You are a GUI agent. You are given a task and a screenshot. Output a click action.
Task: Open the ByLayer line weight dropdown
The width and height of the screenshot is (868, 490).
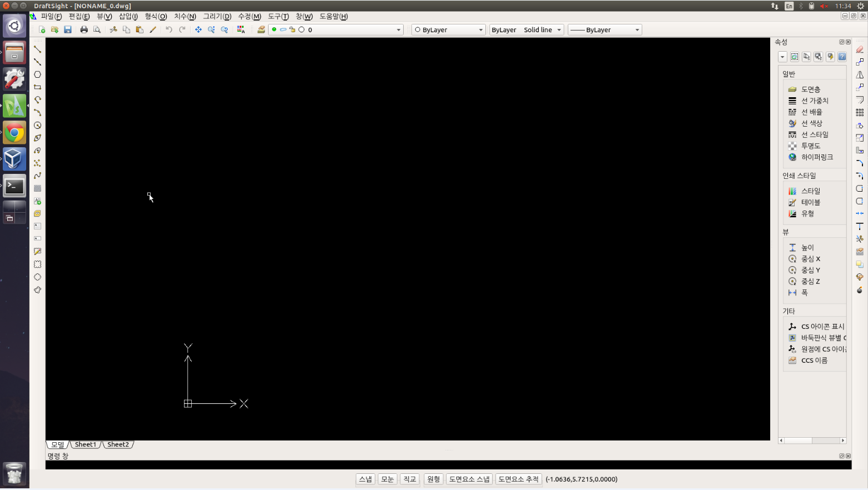(x=604, y=30)
